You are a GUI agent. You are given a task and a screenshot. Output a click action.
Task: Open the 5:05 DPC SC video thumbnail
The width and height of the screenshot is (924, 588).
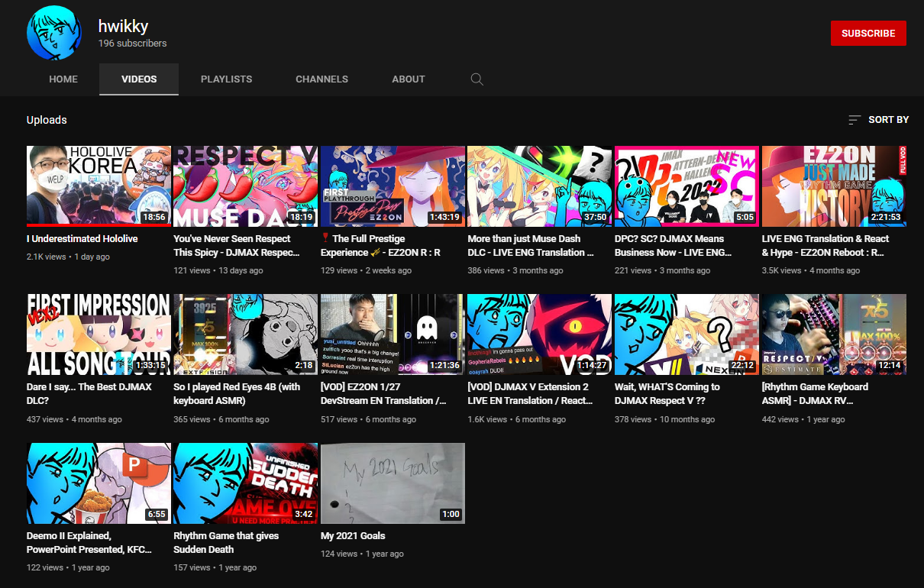coord(687,186)
